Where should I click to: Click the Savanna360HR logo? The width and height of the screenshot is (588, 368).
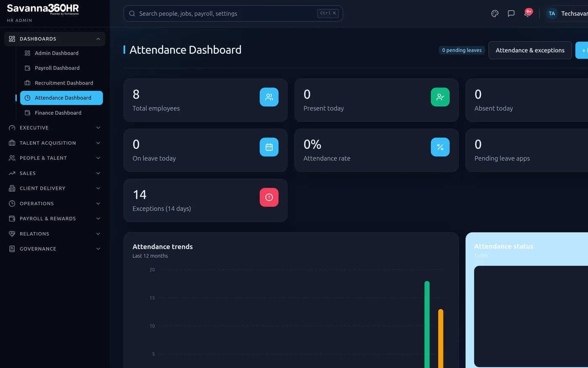pos(43,9)
